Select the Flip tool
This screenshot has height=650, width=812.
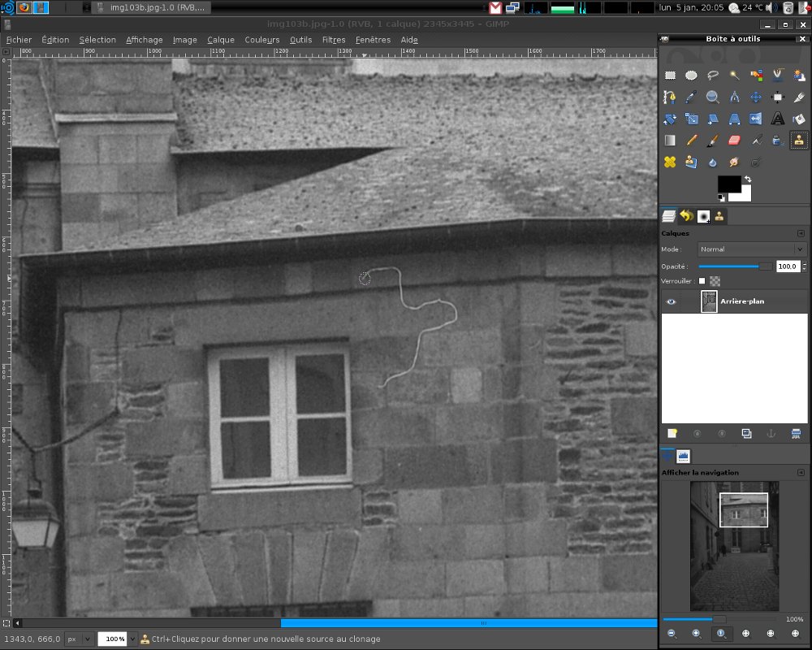[x=756, y=119]
